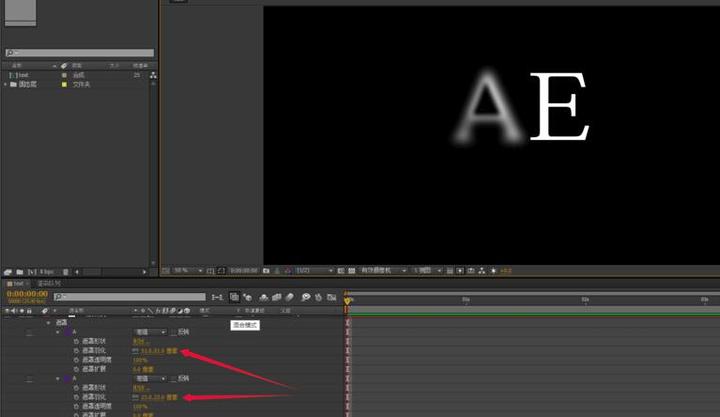Toggle always preview this view icon

(x=166, y=271)
